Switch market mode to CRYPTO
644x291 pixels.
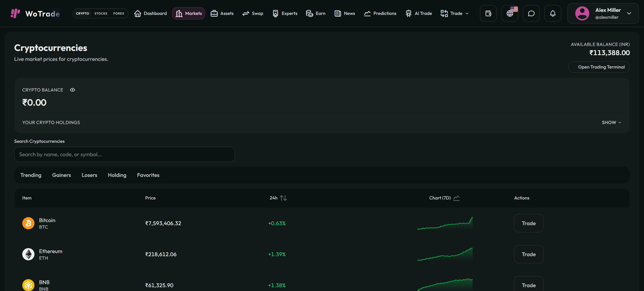pyautogui.click(x=82, y=13)
